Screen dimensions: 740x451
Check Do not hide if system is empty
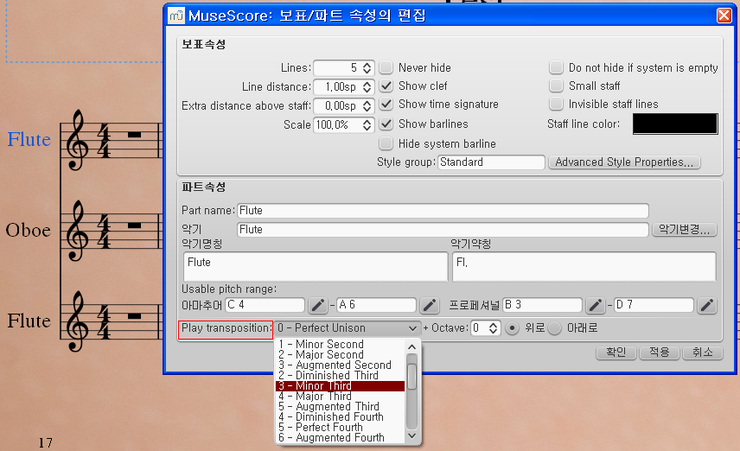[x=556, y=67]
